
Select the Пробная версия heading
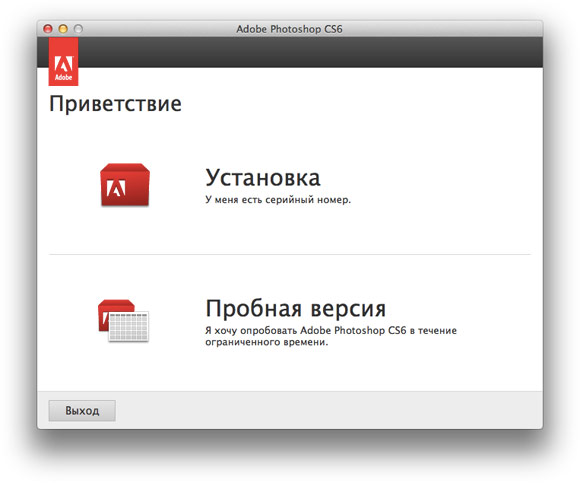pos(296,308)
